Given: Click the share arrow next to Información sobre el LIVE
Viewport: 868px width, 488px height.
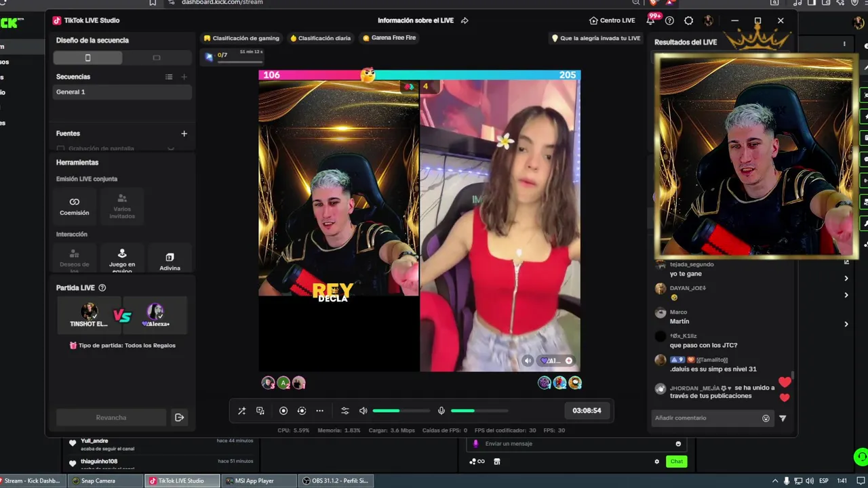Looking at the screenshot, I should pyautogui.click(x=465, y=20).
